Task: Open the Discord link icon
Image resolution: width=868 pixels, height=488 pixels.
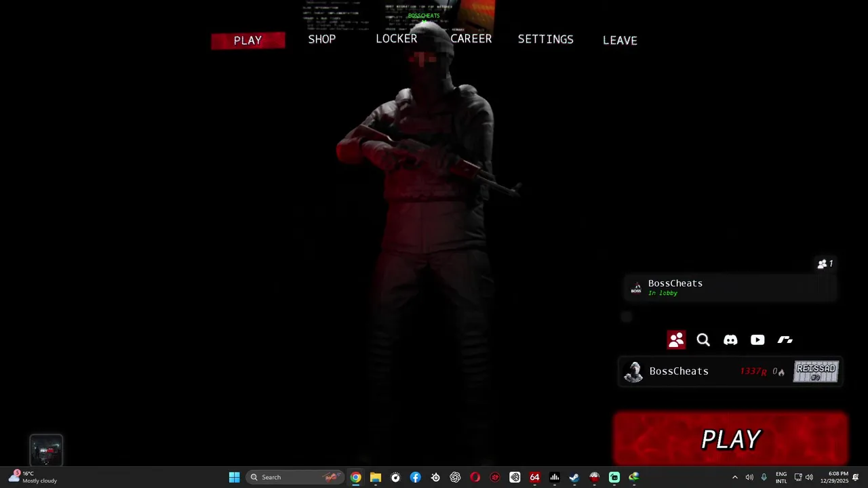Action: click(730, 340)
